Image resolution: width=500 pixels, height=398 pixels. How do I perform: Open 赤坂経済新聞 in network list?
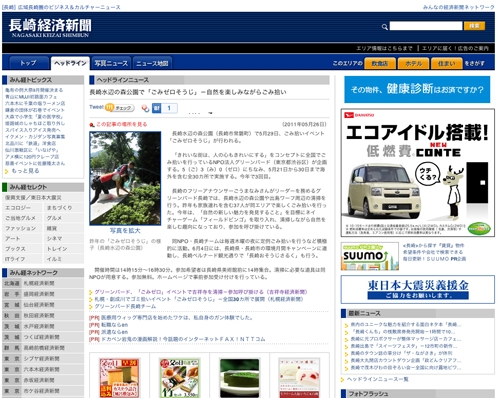(x=39, y=380)
